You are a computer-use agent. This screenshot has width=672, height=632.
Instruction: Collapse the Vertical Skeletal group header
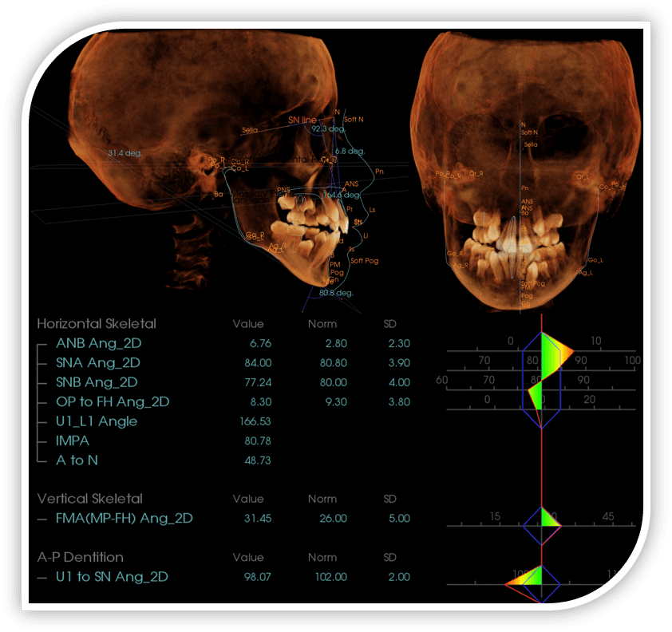[89, 499]
